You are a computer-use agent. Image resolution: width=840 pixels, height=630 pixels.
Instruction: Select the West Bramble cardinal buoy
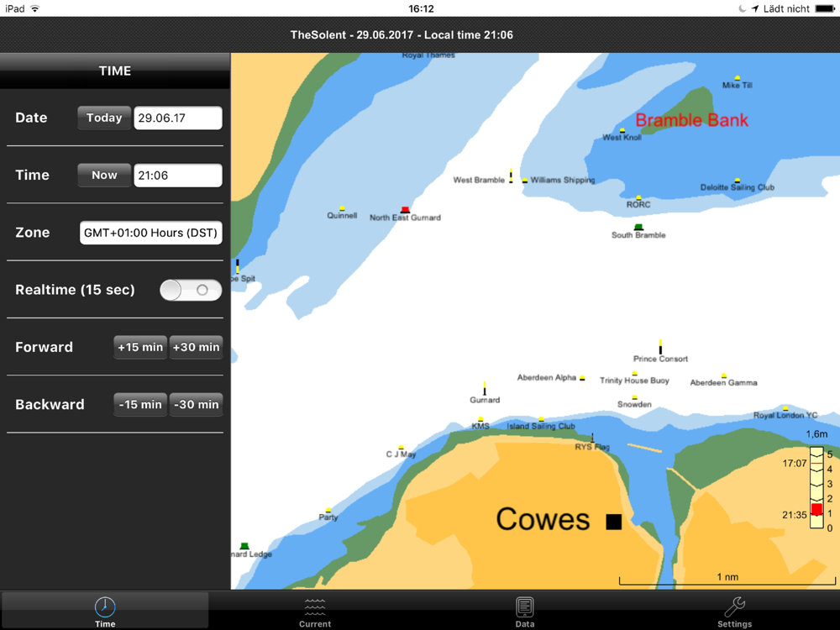coord(511,176)
